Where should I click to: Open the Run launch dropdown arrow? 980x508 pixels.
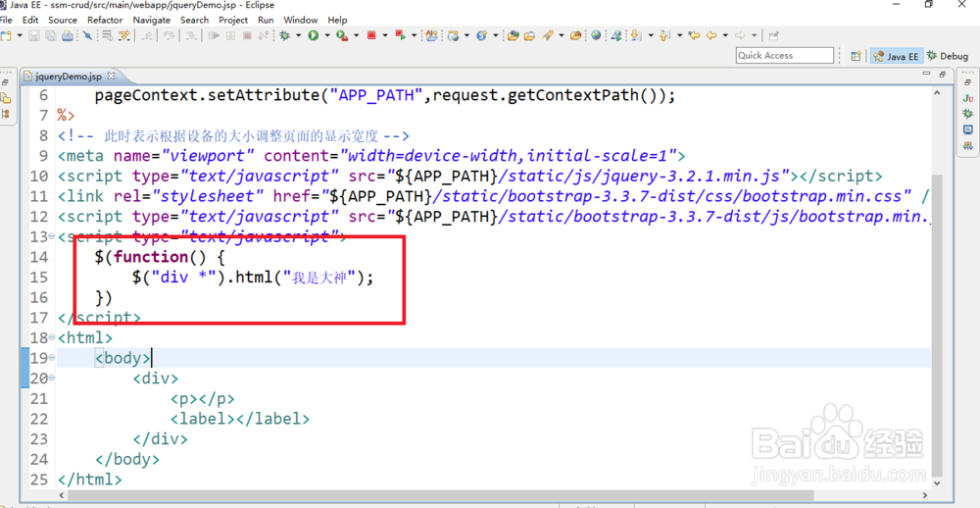[327, 35]
